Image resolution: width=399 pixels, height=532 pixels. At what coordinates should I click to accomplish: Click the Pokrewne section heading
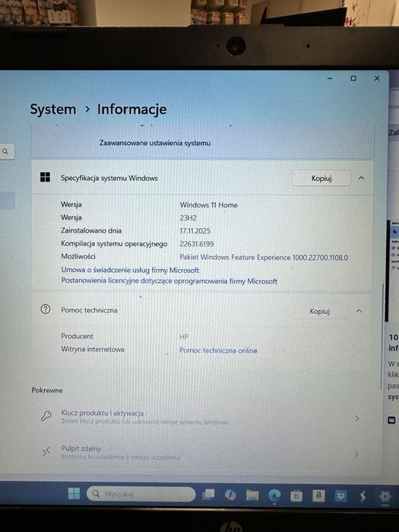[47, 390]
